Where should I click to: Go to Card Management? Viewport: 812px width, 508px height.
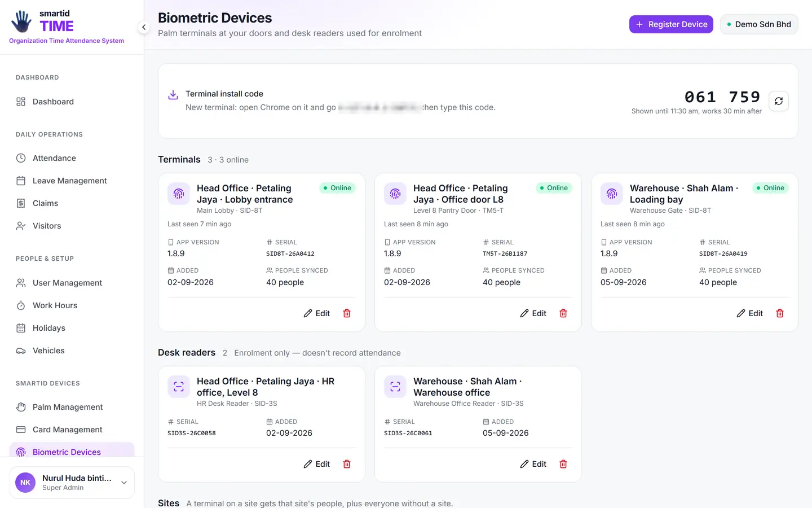[72, 430]
